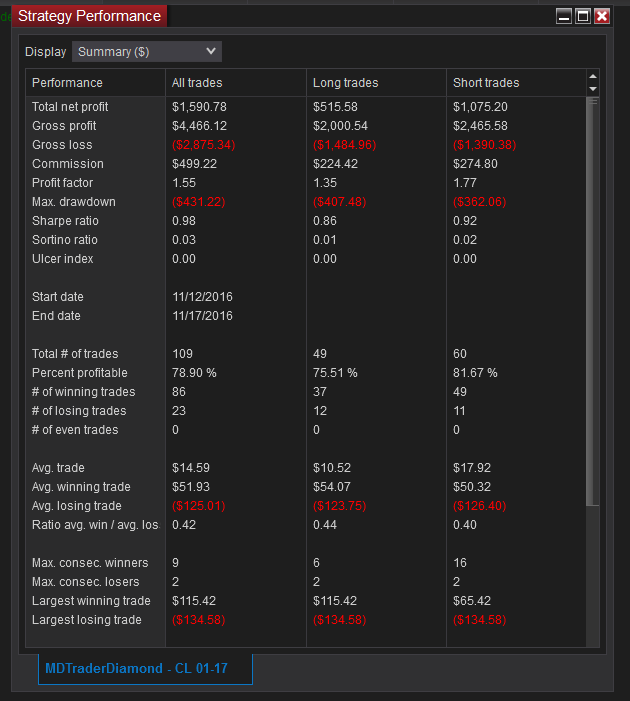
Task: Select the Gross loss value for Short trades
Action: point(484,145)
